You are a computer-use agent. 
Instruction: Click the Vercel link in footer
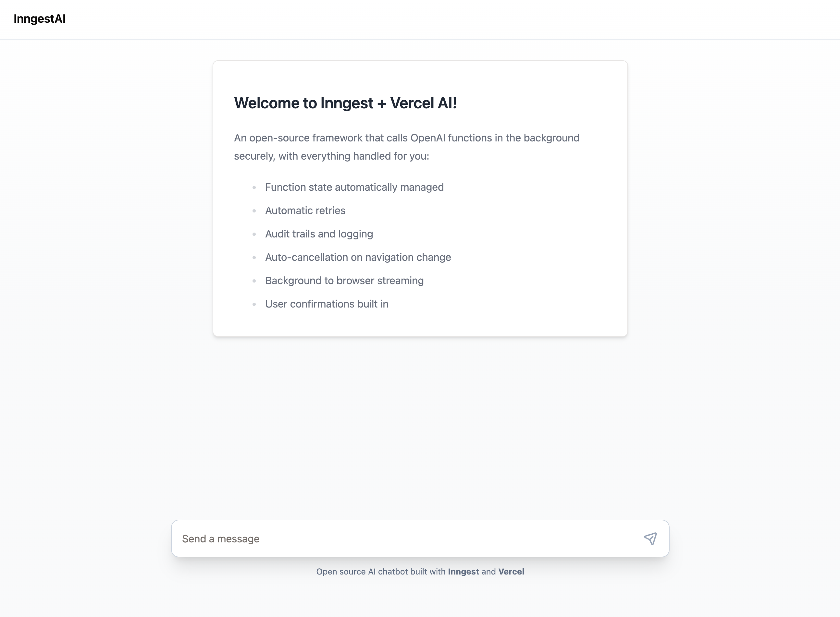(x=511, y=571)
